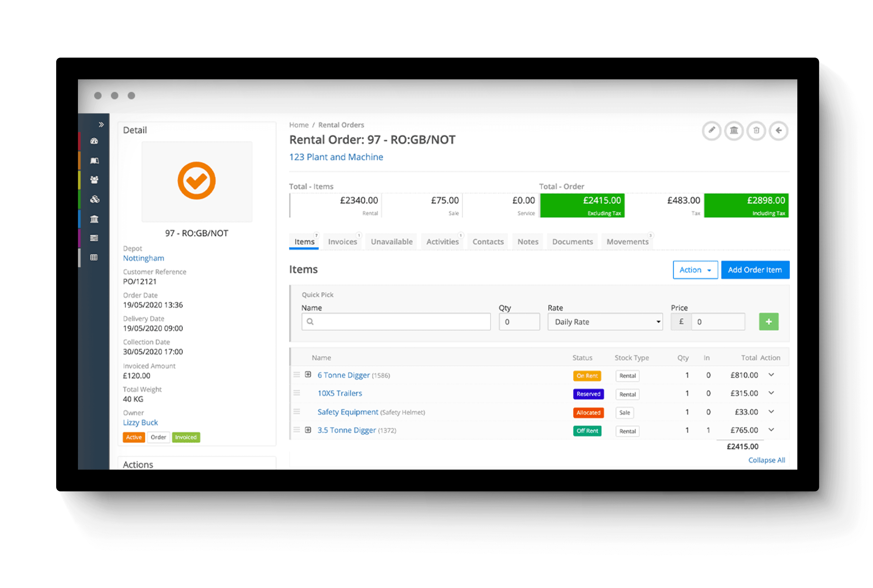Open the Daily Rate dropdown
Viewport: 873px width, 588px height.
tap(604, 321)
